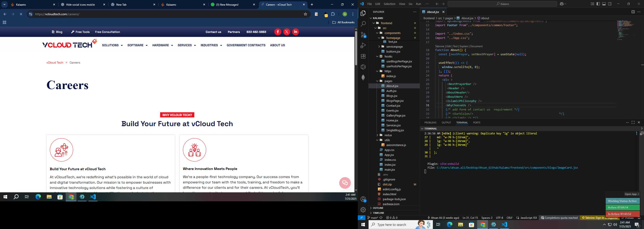
Task: Open Manage gear icon in VS Code
Action: (363, 210)
